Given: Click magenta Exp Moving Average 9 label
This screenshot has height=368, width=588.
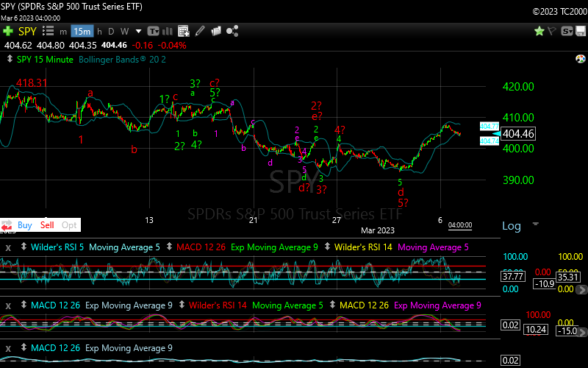Looking at the screenshot, I should (x=437, y=305).
